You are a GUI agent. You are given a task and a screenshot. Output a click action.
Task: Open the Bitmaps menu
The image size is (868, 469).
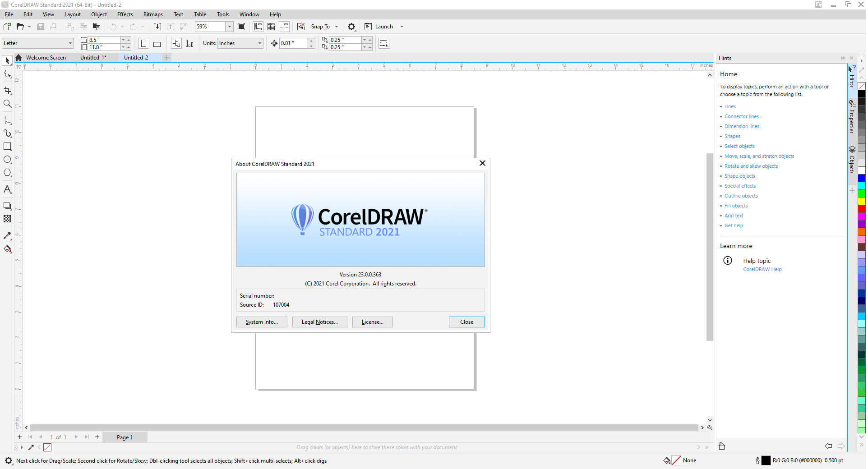[153, 14]
